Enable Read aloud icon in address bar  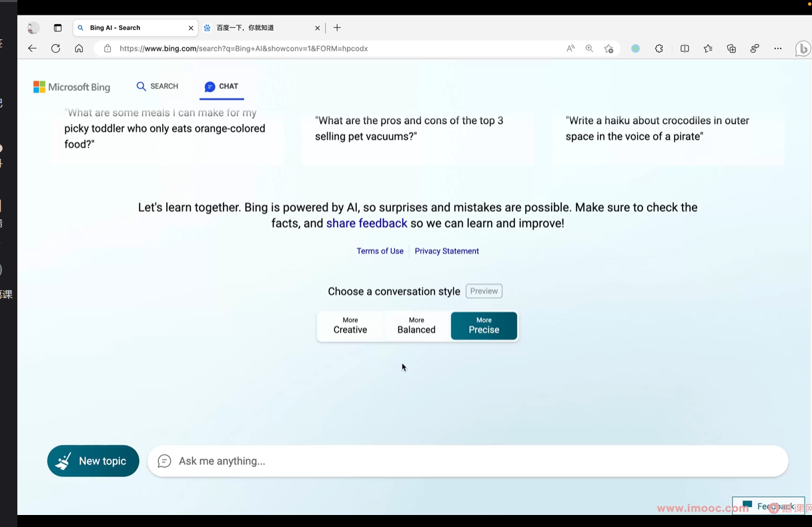(570, 48)
